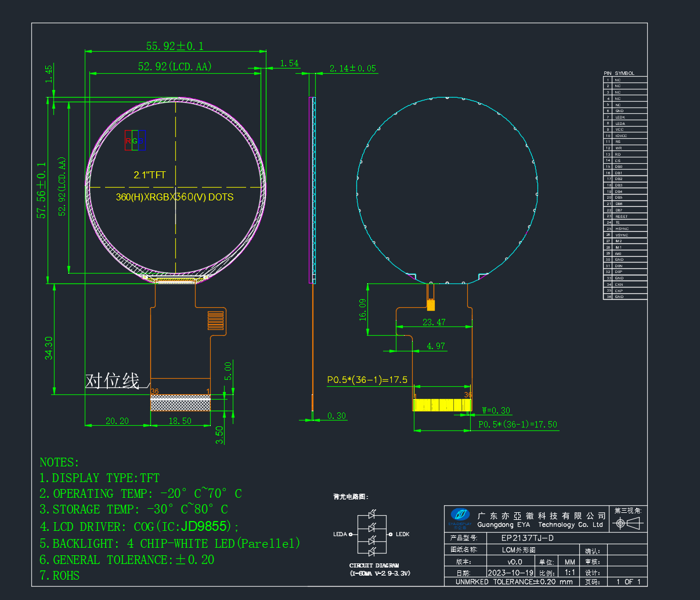Viewport: 700px width, 600px height.
Task: Select the W=0.30 pin width label
Action: (496, 411)
